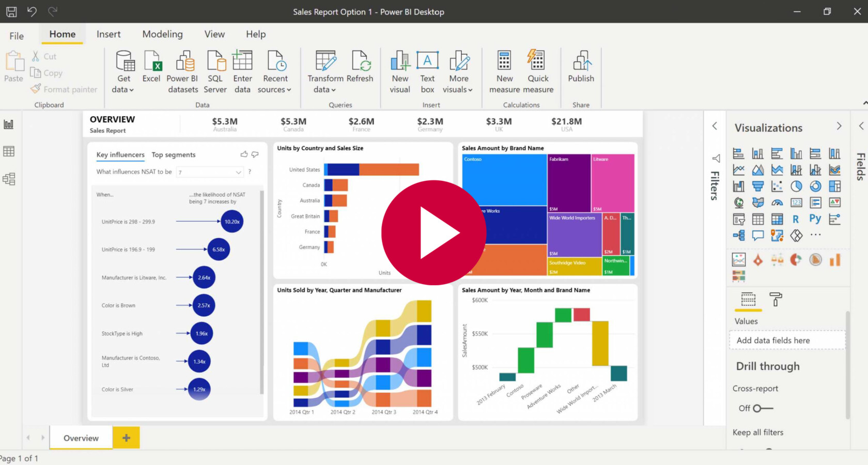The height and width of the screenshot is (465, 868).
Task: Insert a donut chart visual
Action: point(815,186)
